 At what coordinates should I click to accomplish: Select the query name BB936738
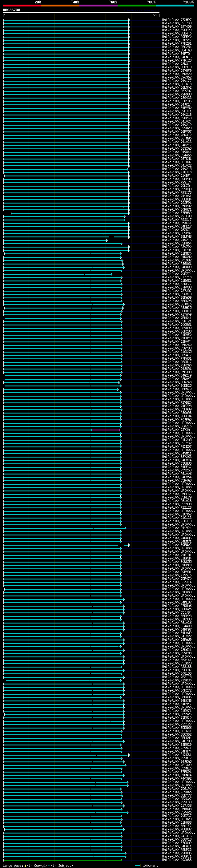tap(11, 10)
